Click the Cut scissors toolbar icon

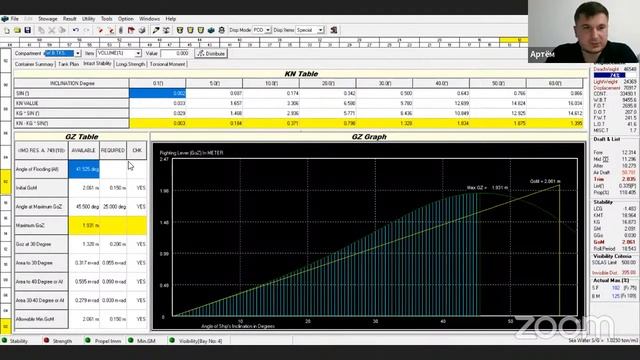pos(52,30)
